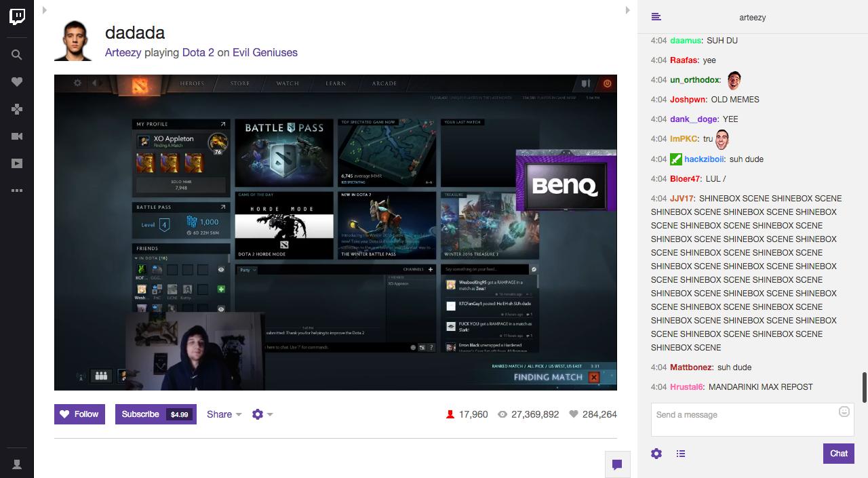Open channels via sidebar camera icon
This screenshot has height=478, width=868.
pyautogui.click(x=17, y=136)
